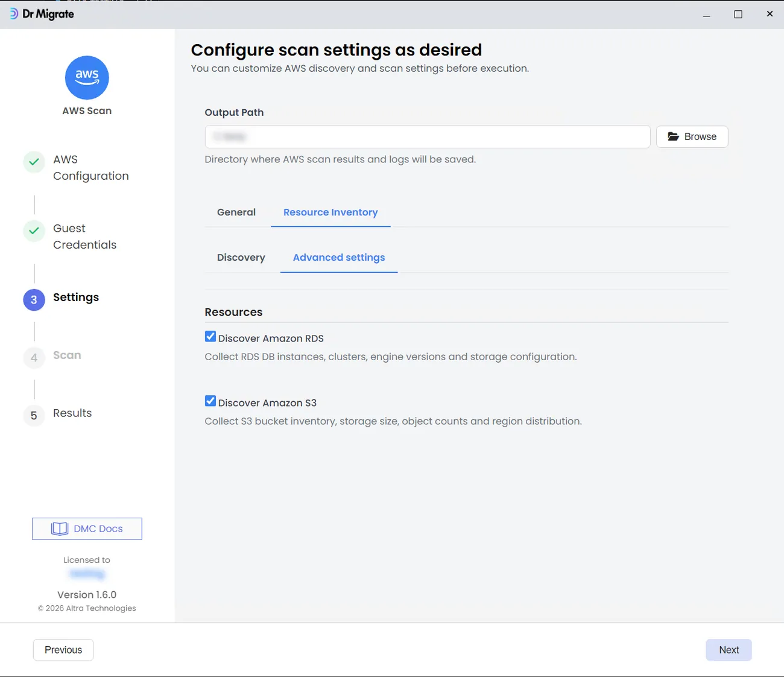The image size is (784, 677).
Task: Click the AWS Scan logo icon
Action: tap(87, 78)
